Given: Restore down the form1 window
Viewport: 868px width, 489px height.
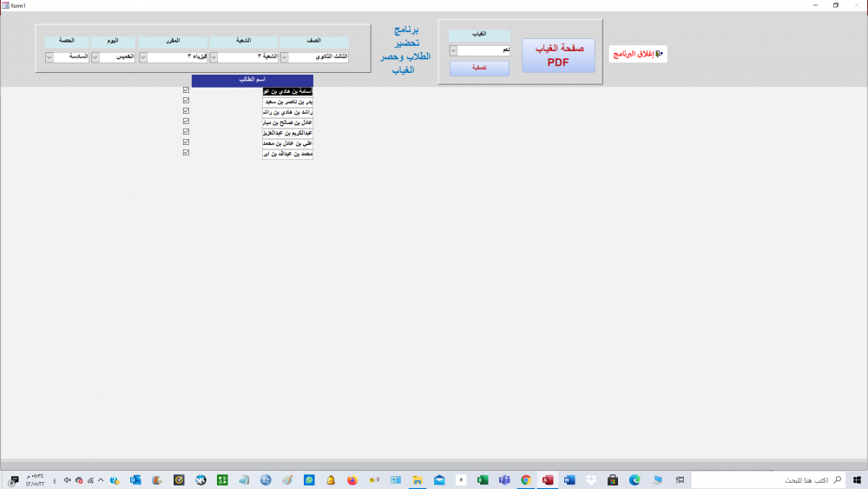Looking at the screenshot, I should click(x=836, y=5).
